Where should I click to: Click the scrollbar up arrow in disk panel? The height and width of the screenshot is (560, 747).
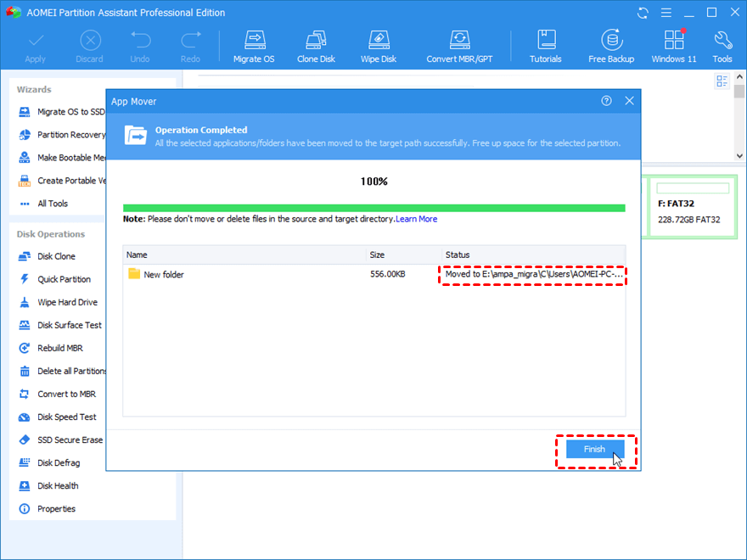pyautogui.click(x=739, y=76)
